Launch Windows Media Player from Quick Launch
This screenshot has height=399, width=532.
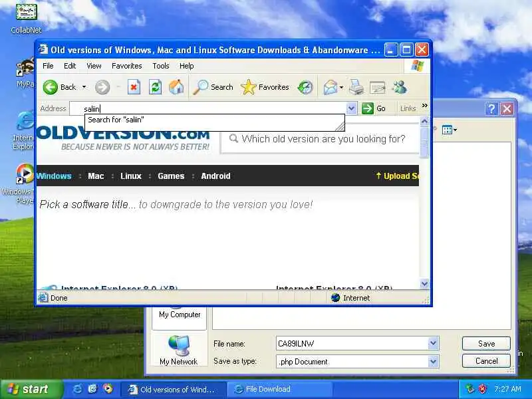pyautogui.click(x=108, y=389)
